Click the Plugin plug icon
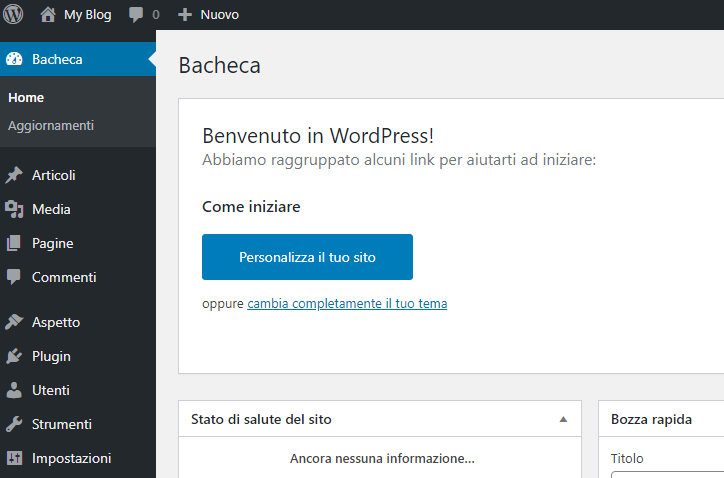Viewport: 724px width, 478px height. (14, 356)
